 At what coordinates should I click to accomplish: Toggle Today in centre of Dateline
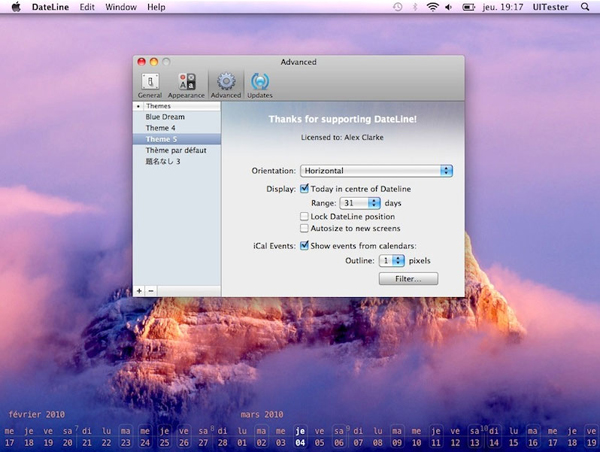[x=304, y=189]
